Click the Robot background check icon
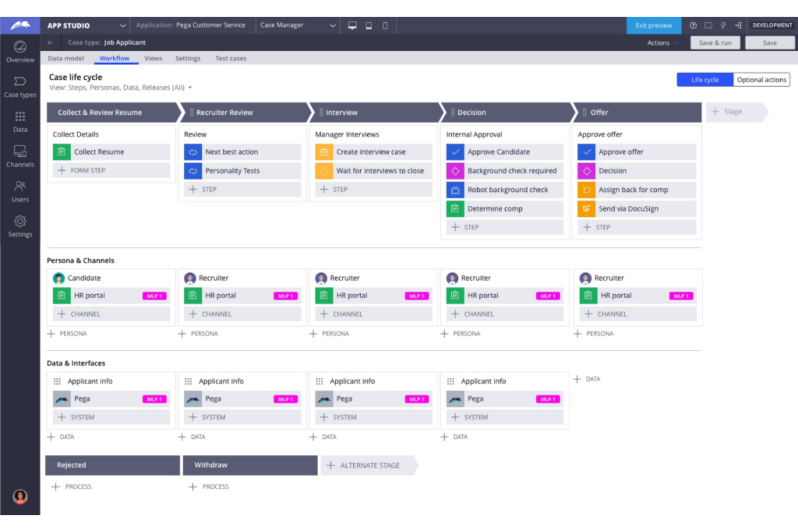Image resolution: width=798 pixels, height=532 pixels. tap(455, 190)
